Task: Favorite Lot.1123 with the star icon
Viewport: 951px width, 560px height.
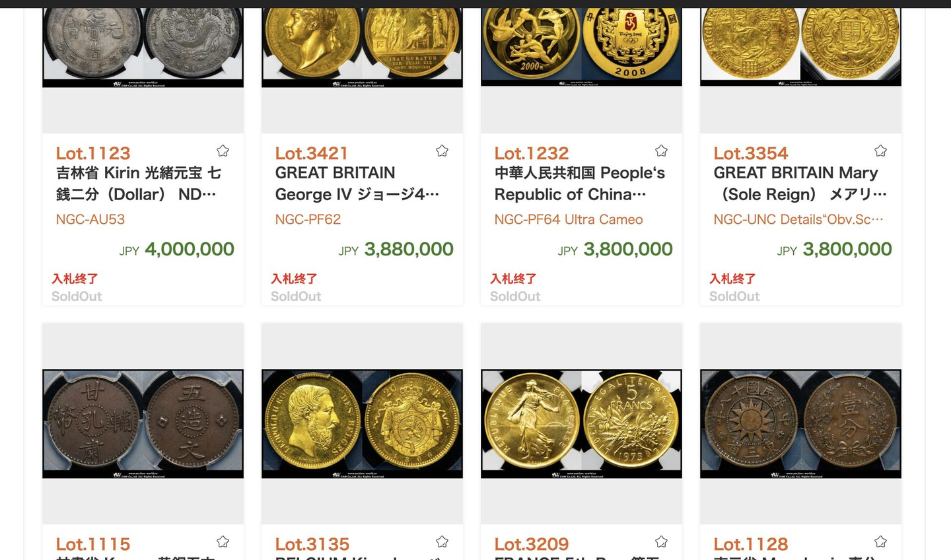Action: 223,151
